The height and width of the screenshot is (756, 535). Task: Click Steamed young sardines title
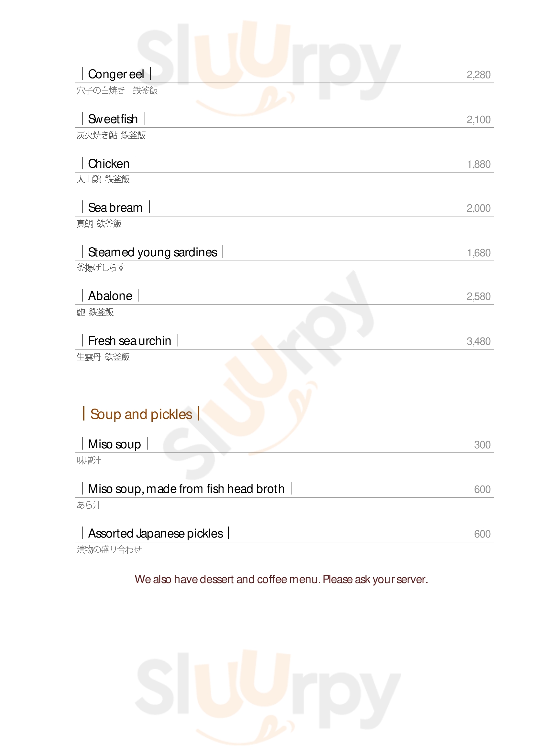153,252
